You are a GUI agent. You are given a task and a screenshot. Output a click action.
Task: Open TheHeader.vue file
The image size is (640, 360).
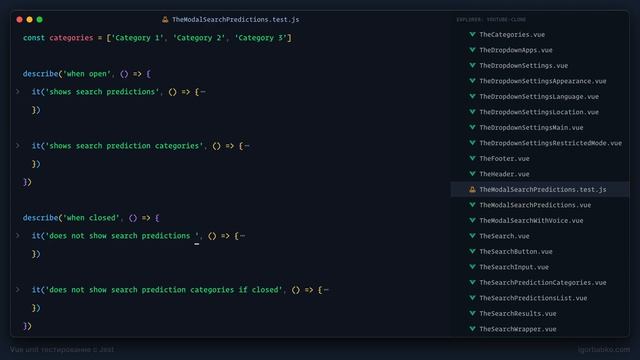pos(504,174)
